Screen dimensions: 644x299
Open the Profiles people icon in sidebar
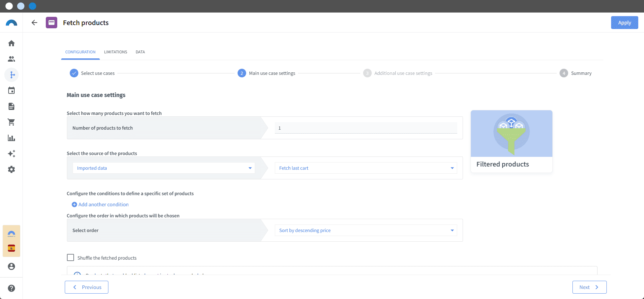tap(11, 59)
